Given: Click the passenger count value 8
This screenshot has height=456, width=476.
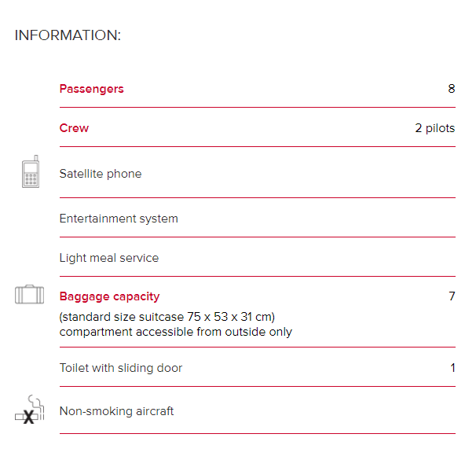Looking at the screenshot, I should [452, 89].
